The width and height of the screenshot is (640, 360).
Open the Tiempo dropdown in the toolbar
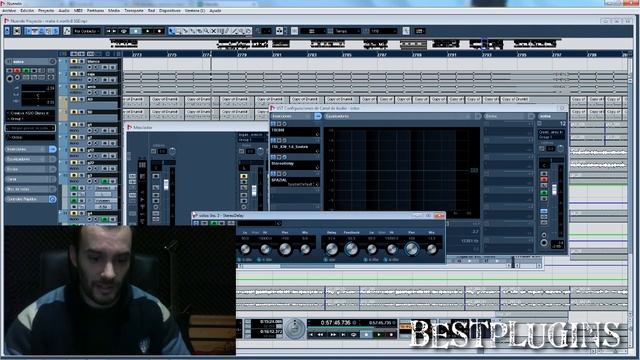tap(347, 31)
